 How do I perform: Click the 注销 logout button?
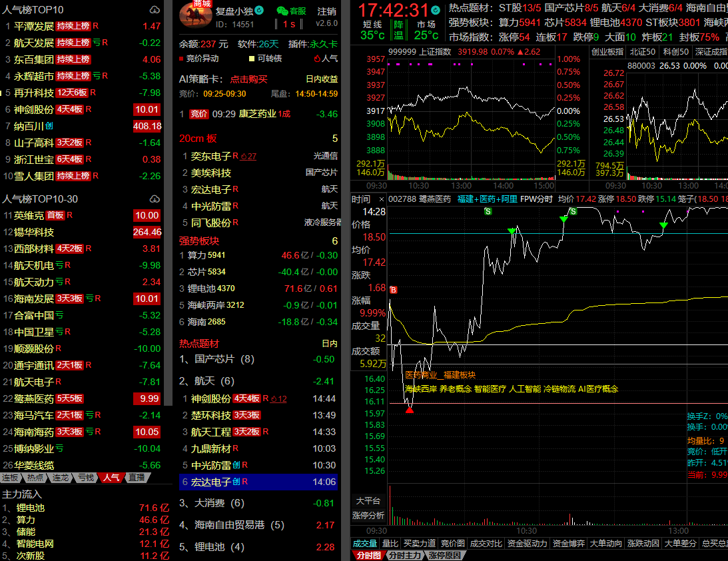coord(326,11)
